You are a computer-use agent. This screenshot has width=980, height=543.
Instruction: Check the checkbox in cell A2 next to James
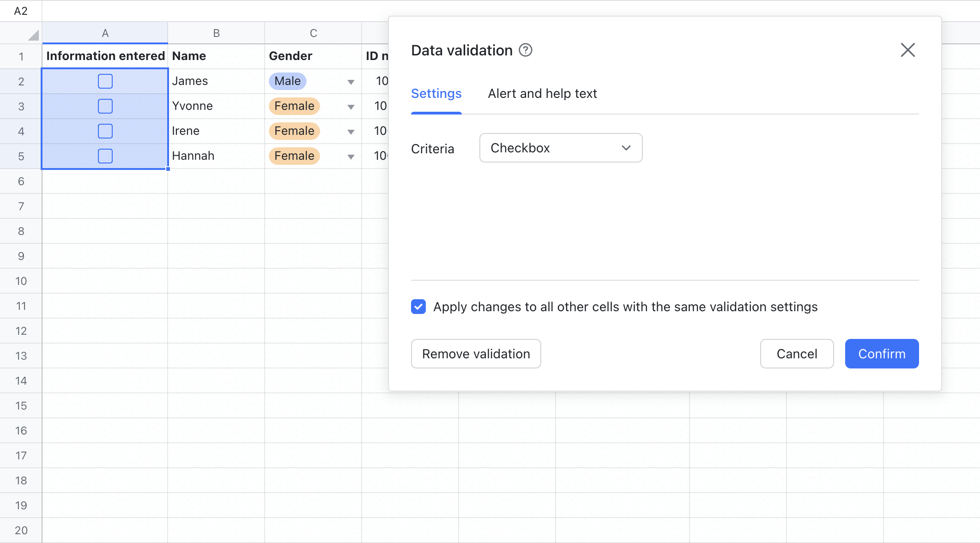[x=105, y=81]
